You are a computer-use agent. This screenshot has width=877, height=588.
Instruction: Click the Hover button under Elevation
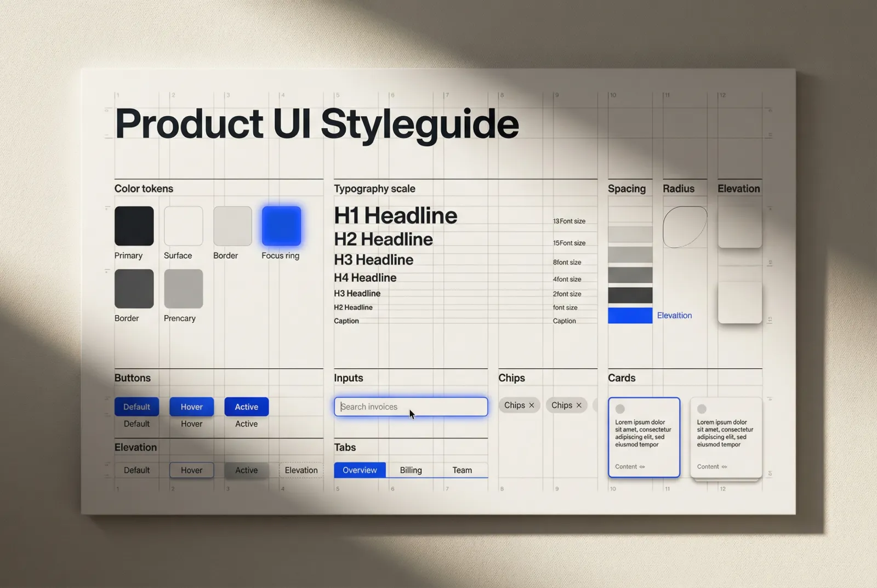(x=191, y=470)
